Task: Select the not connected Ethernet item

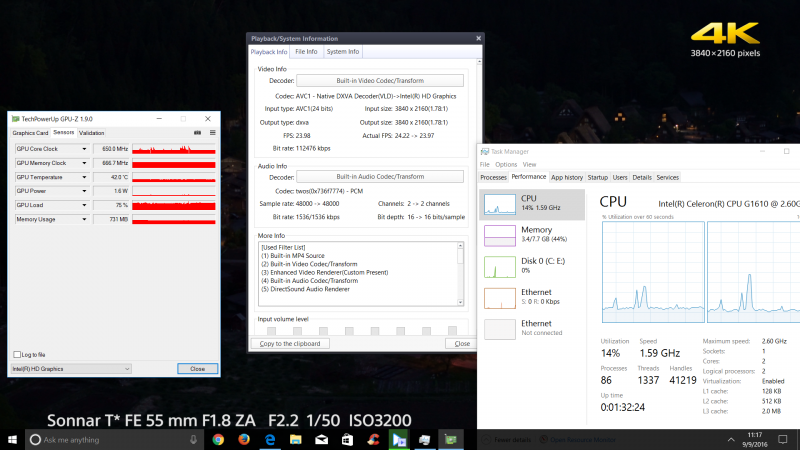Action: (x=532, y=329)
